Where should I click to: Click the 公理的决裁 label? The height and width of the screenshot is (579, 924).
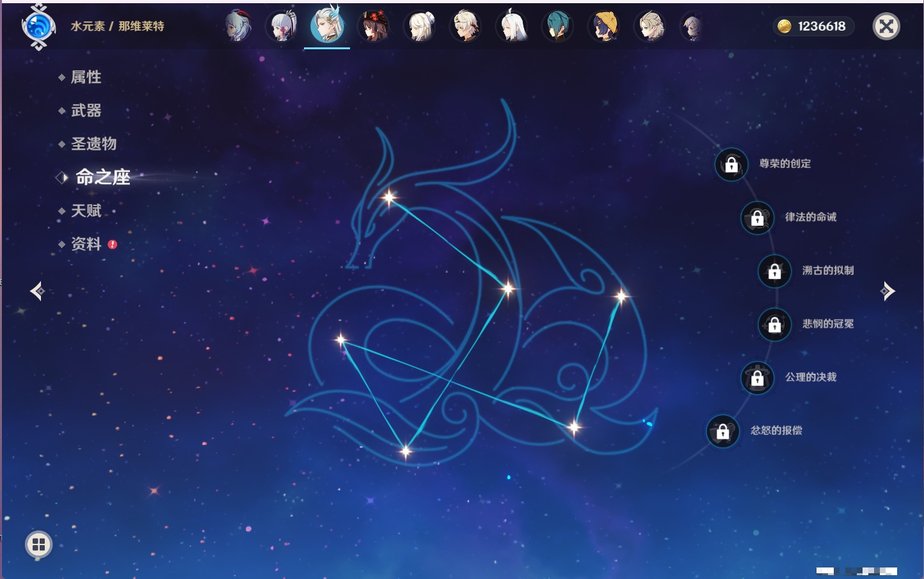point(811,377)
